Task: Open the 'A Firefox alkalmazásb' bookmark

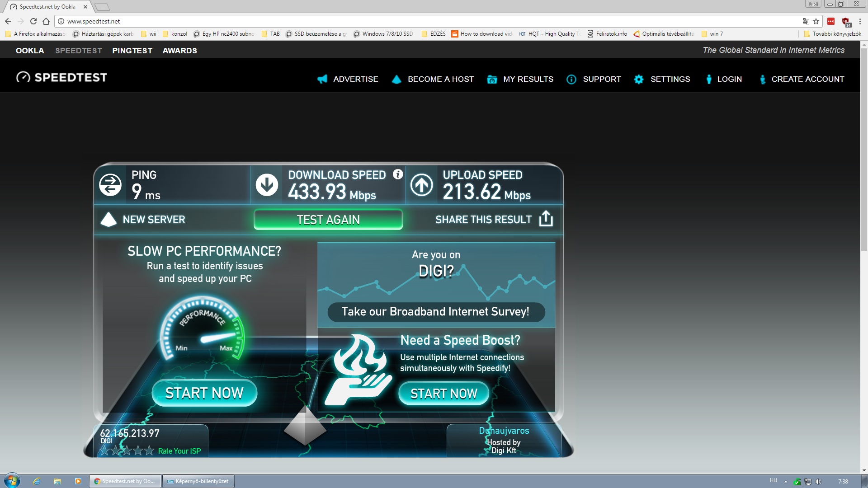Action: pos(35,34)
